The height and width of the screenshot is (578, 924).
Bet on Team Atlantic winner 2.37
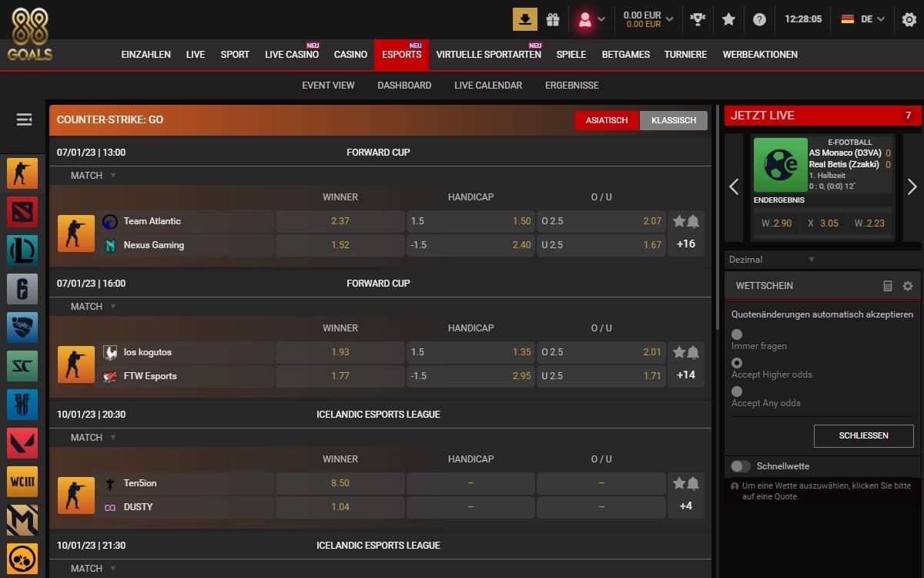(340, 221)
